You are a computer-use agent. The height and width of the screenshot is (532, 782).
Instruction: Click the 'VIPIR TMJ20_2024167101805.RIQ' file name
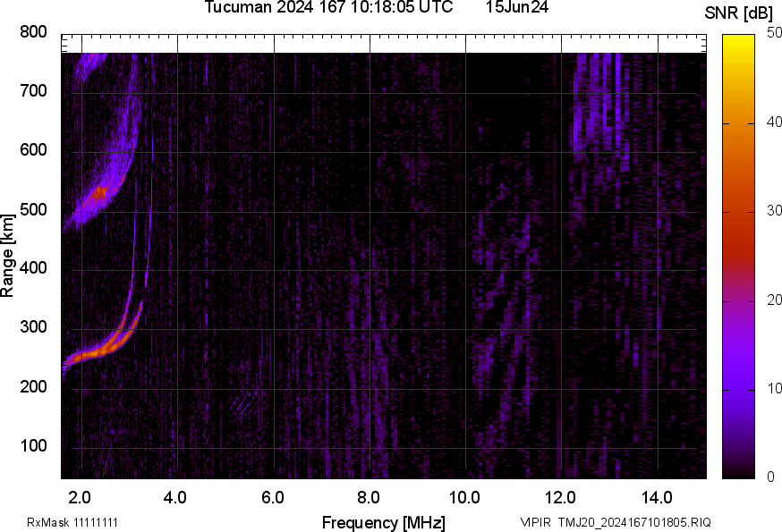pyautogui.click(x=616, y=522)
